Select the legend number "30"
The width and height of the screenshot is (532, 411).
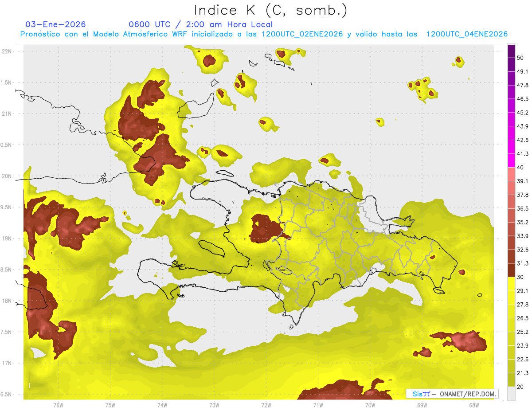pos(520,277)
